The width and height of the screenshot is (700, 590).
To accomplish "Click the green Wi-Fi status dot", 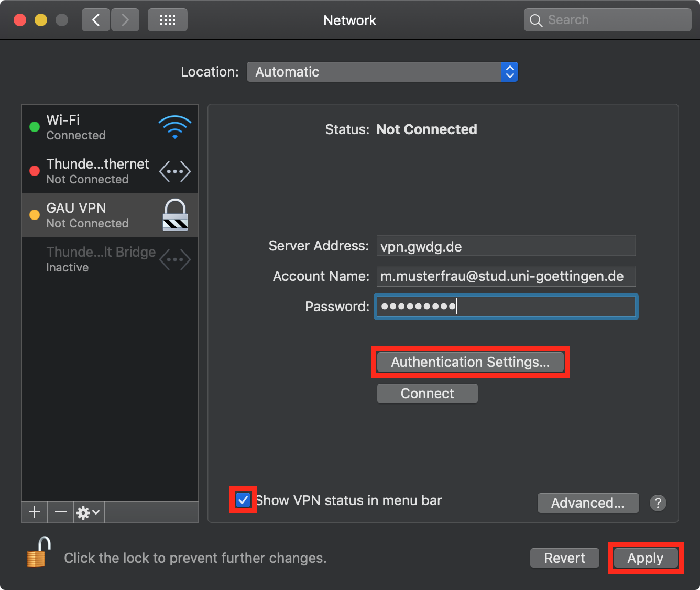I will click(35, 127).
